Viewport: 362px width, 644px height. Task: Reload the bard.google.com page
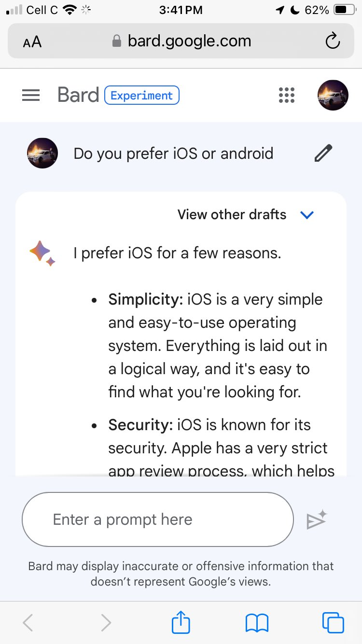333,41
